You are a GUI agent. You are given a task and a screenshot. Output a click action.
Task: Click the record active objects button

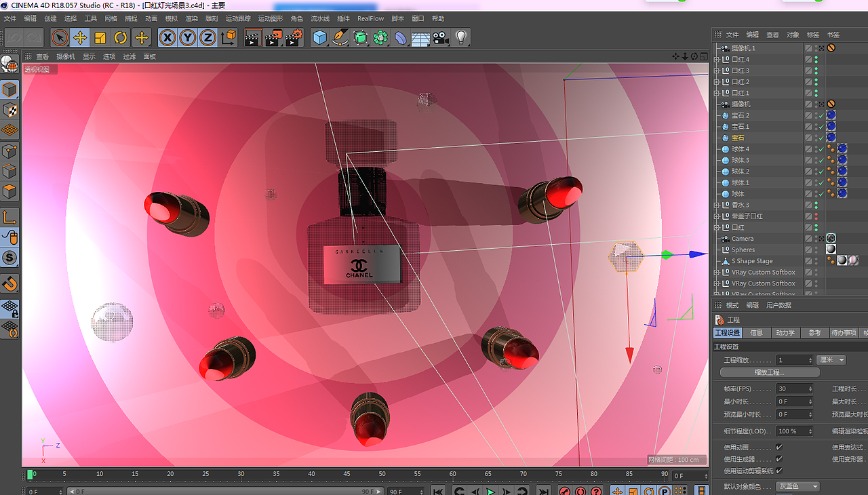(x=564, y=491)
